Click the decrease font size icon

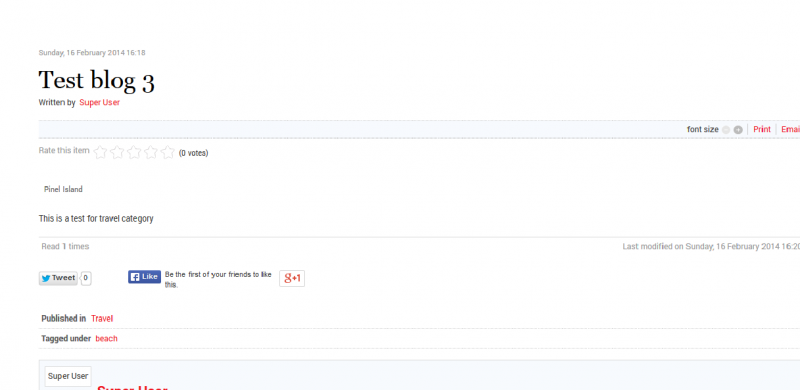coord(726,130)
